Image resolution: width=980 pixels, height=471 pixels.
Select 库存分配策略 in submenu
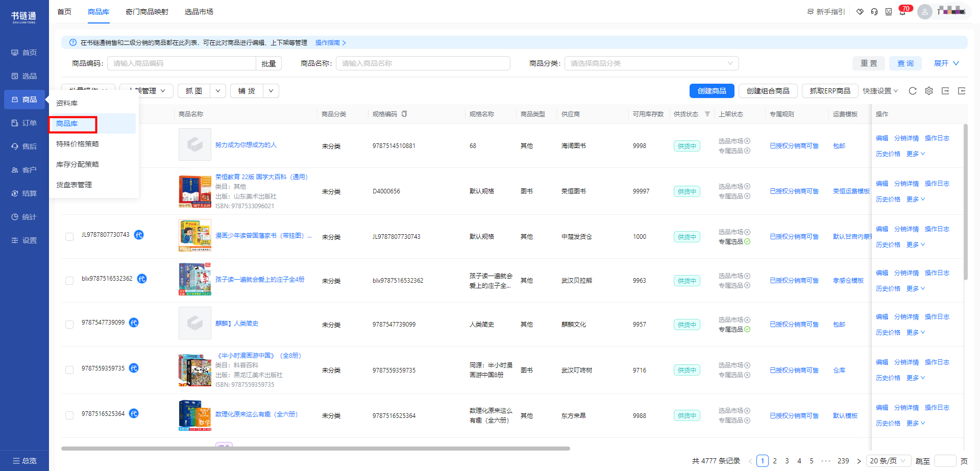point(94,164)
